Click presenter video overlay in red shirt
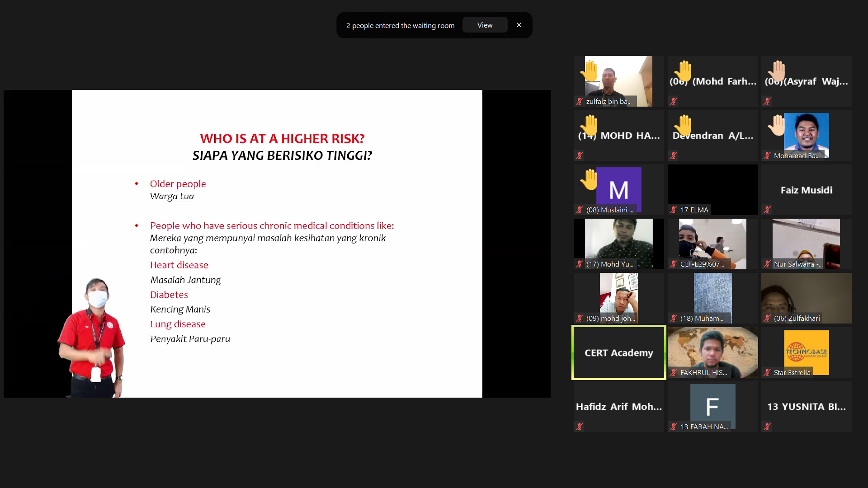 92,338
